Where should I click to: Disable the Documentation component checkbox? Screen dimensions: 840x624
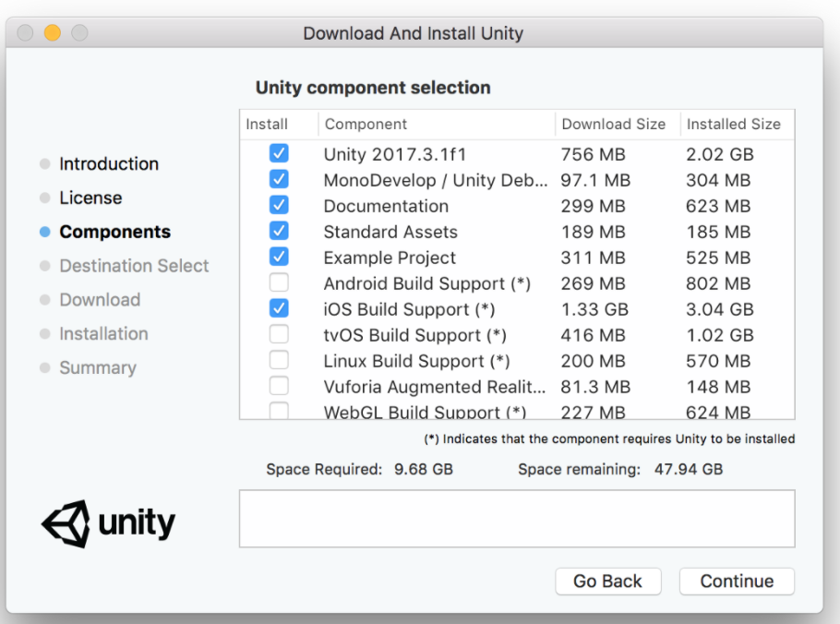point(279,205)
